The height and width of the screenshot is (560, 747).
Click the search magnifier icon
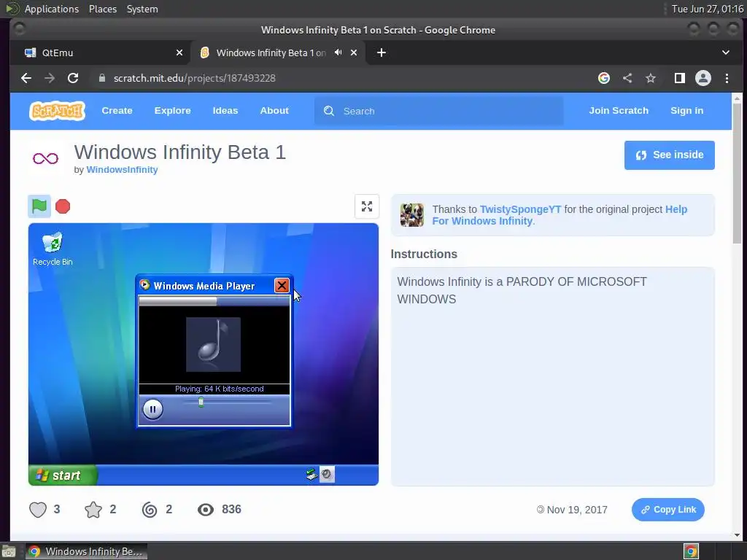click(329, 111)
